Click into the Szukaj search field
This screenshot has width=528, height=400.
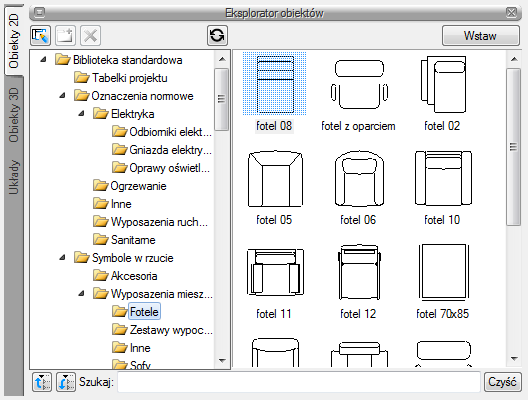299,382
